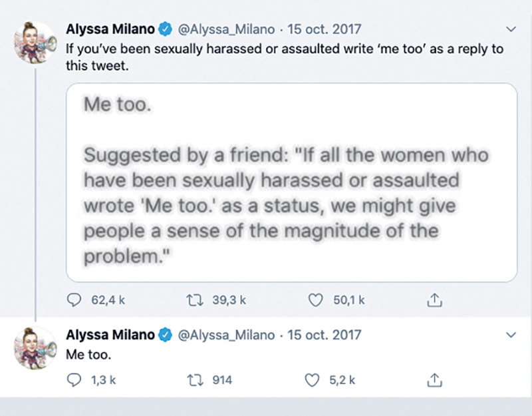Click verified badge on the first tweet

click(x=166, y=30)
